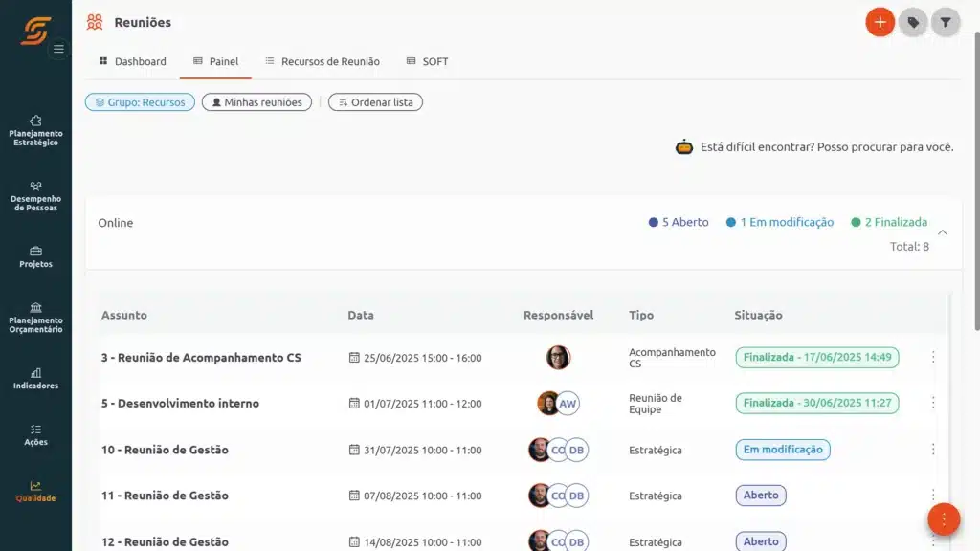The image size is (980, 551).
Task: Select Projetos in the sidebar
Action: pyautogui.click(x=35, y=256)
